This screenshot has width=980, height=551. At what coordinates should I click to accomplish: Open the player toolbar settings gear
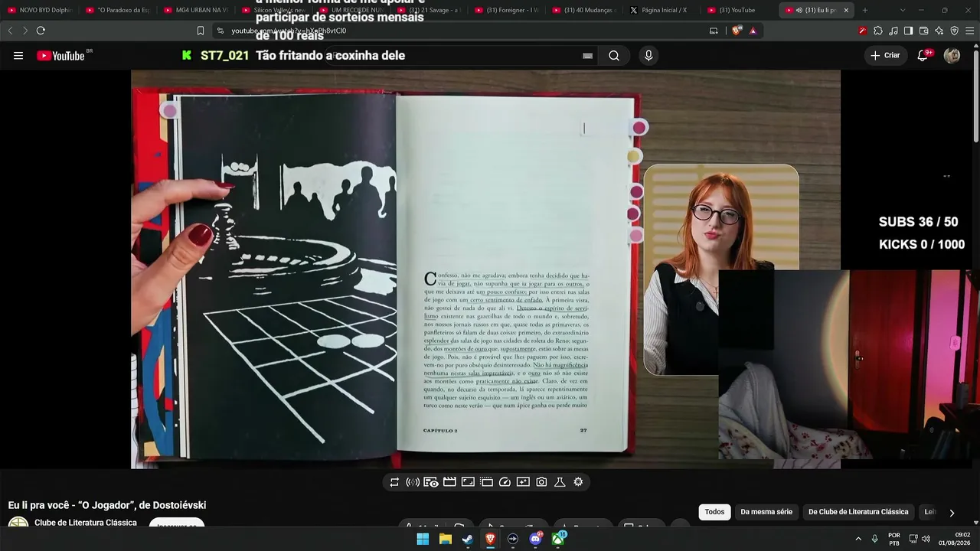(x=578, y=482)
